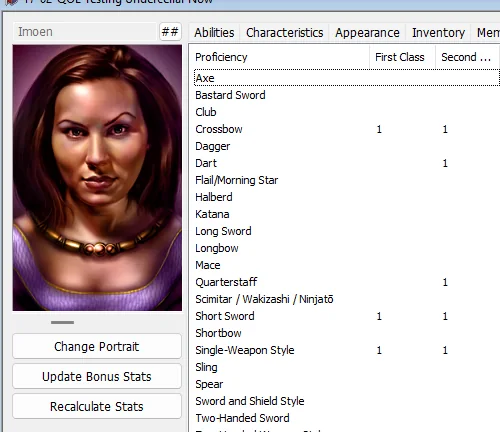Select the Longbow proficiency row
The height and width of the screenshot is (432, 500).
347,248
